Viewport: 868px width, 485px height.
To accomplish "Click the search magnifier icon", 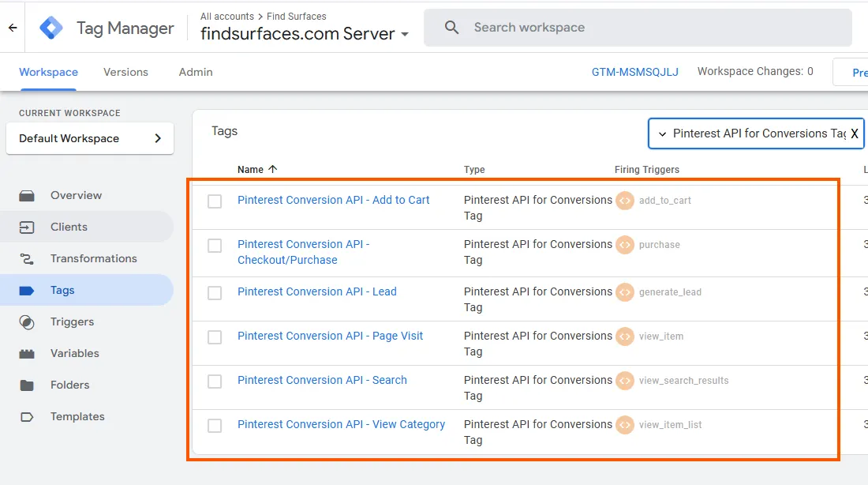I will 451,27.
